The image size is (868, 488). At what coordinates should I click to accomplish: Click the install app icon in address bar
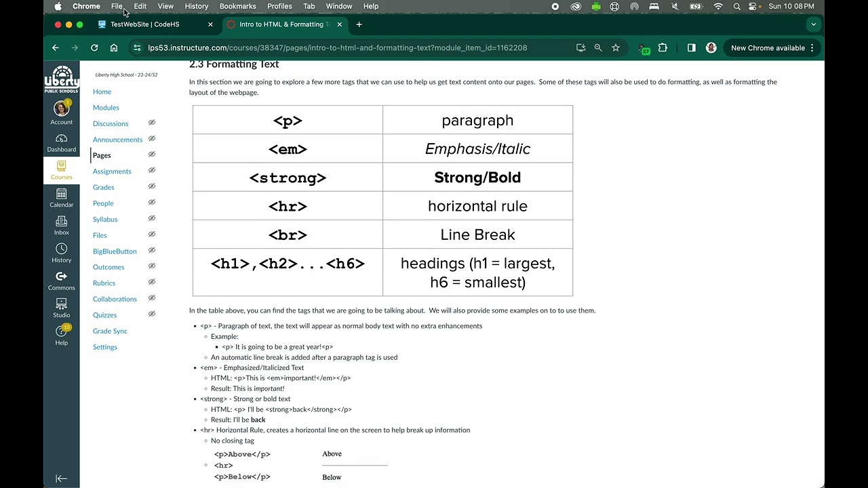[580, 48]
